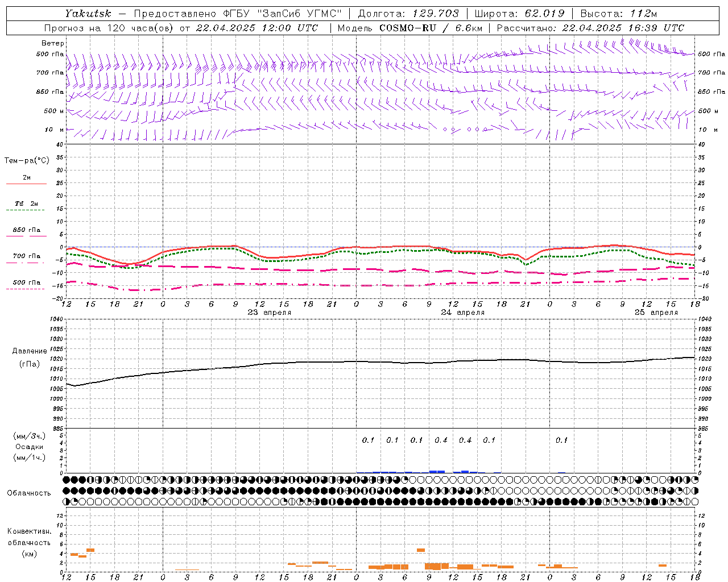
Task: Click the 'Осадки' precipitation label
Action: pos(30,447)
